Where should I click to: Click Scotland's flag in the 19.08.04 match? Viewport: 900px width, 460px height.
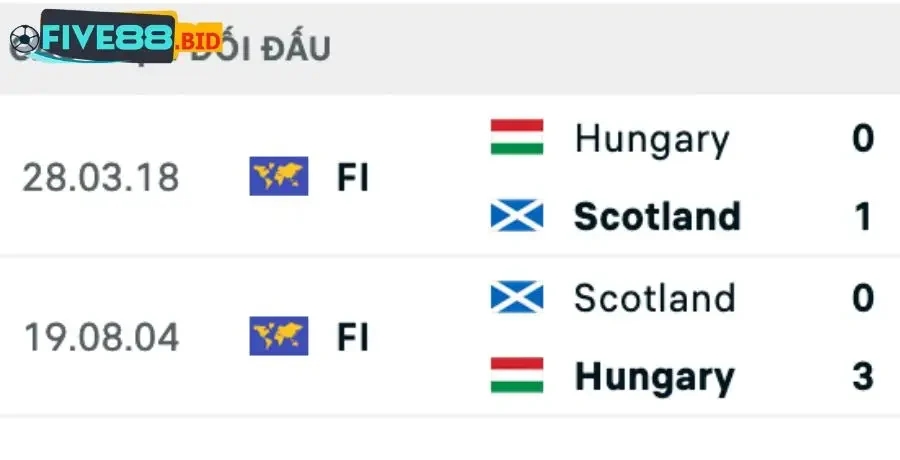pos(517,297)
